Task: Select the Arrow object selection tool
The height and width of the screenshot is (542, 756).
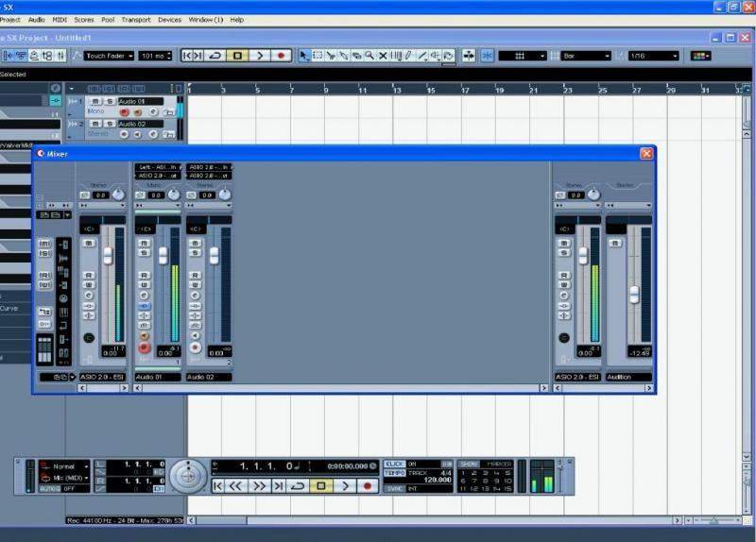Action: coord(304,56)
